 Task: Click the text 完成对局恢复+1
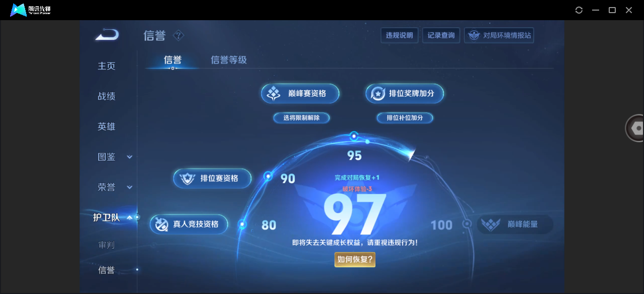[x=357, y=178]
